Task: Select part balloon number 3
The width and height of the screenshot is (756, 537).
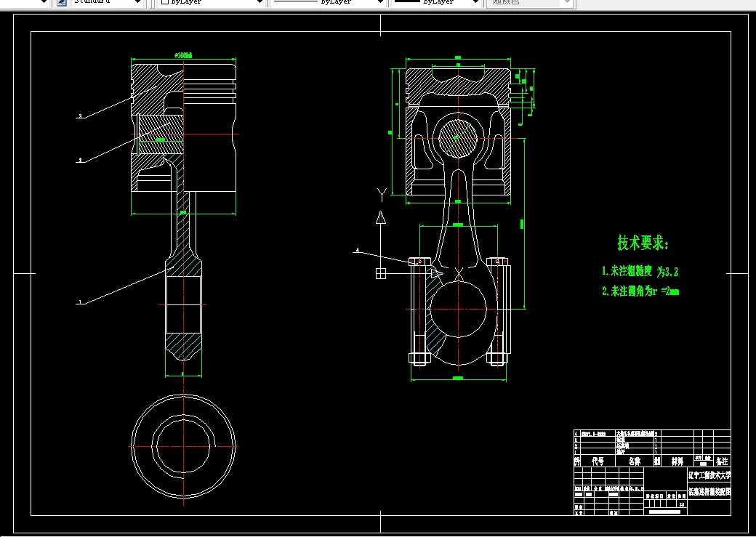Action: click(x=81, y=116)
